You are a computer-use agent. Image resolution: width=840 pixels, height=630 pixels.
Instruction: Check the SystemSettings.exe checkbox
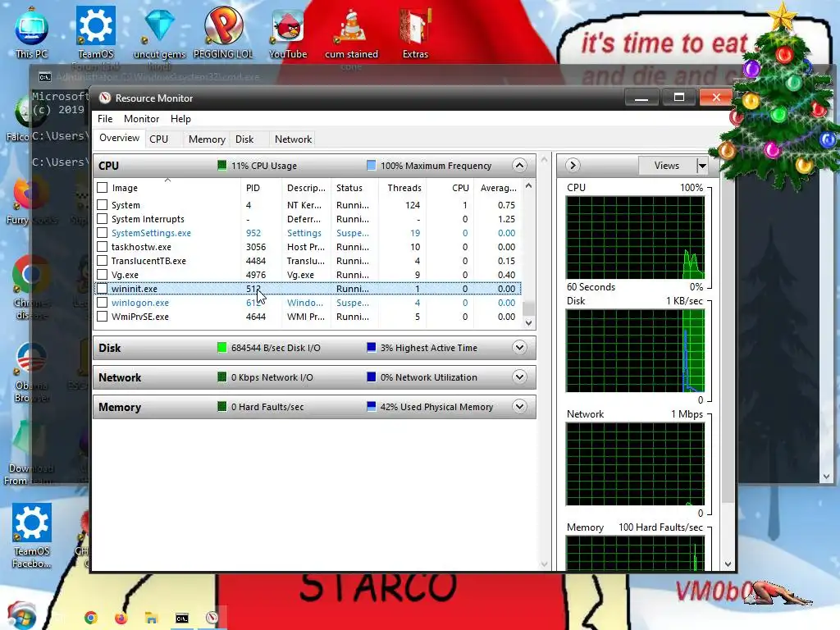point(103,232)
